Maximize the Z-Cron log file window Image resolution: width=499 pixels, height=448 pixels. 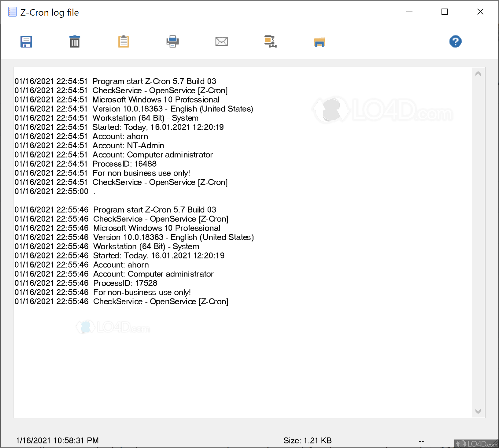445,12
